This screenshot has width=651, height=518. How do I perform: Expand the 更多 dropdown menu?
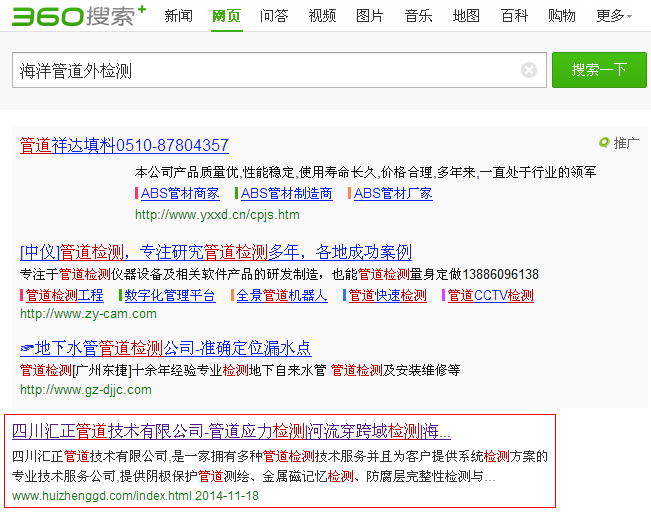614,16
